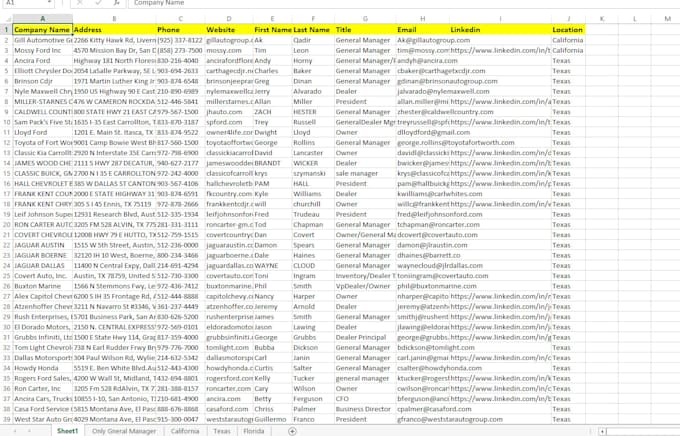
Task: Click the Linkedin header cell
Action: tap(500, 30)
